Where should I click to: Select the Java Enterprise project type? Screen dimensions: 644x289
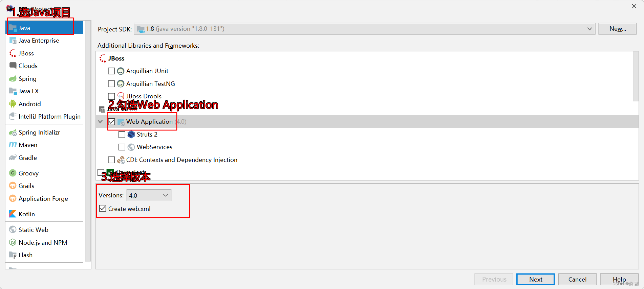click(x=45, y=41)
